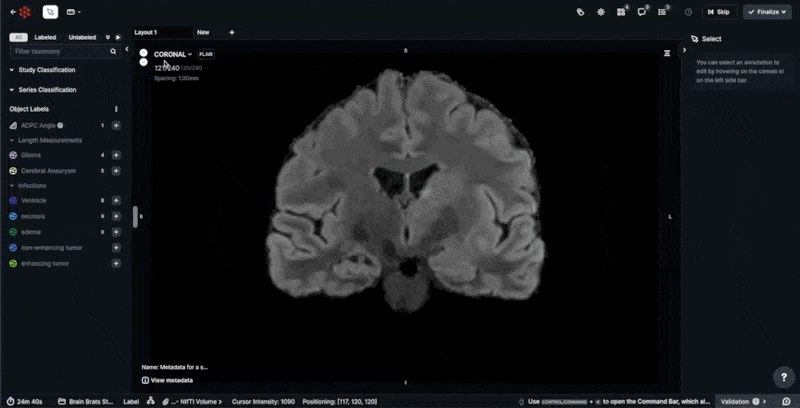Open the CORONAL view dropdown

(173, 55)
